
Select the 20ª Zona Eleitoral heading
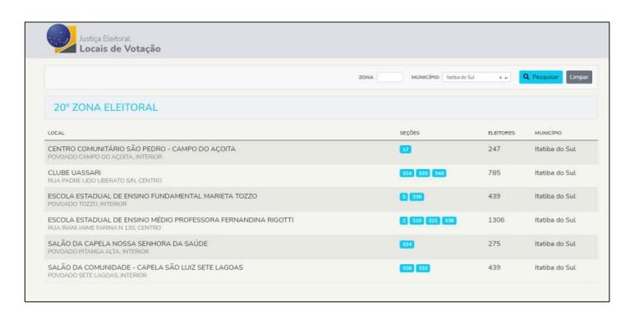click(105, 108)
